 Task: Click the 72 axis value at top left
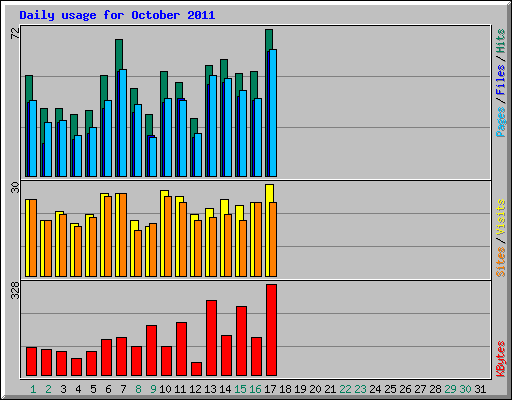pyautogui.click(x=15, y=33)
